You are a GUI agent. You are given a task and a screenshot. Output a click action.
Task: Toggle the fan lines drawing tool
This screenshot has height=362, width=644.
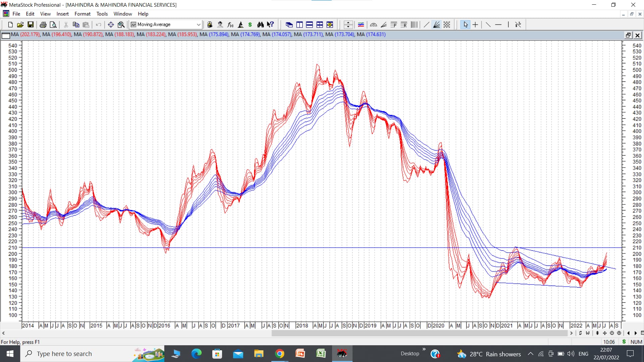click(436, 24)
